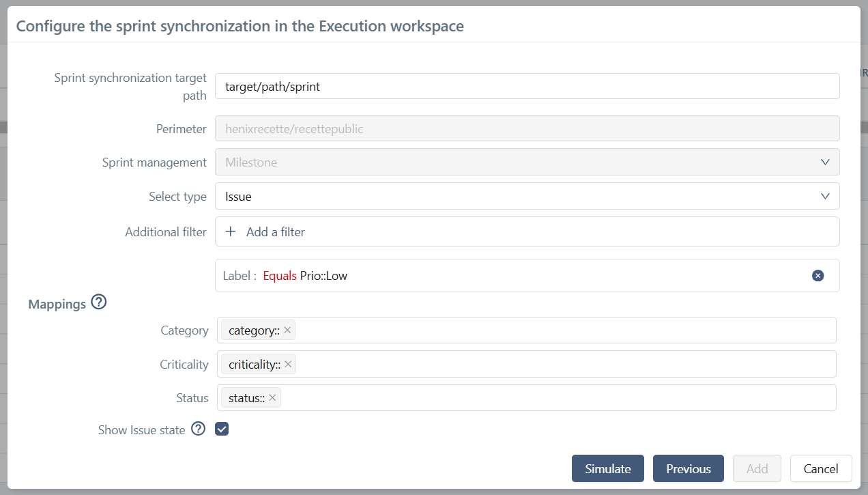868x495 pixels.
Task: Click the chevron on the Select type field
Action: point(824,196)
